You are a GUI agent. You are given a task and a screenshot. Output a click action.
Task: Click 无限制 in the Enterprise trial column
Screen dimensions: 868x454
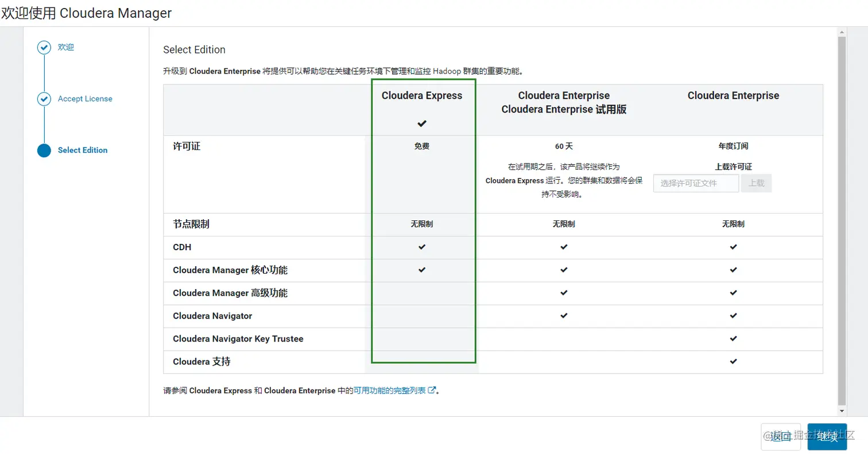pos(564,224)
